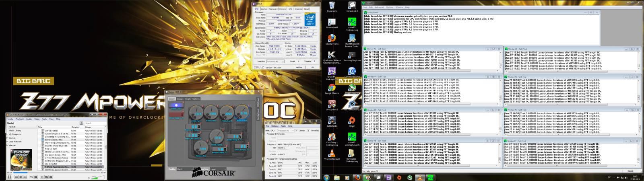Click the VLC playlist vertical scrollbar
This screenshot has height=181, width=644.
(105, 147)
